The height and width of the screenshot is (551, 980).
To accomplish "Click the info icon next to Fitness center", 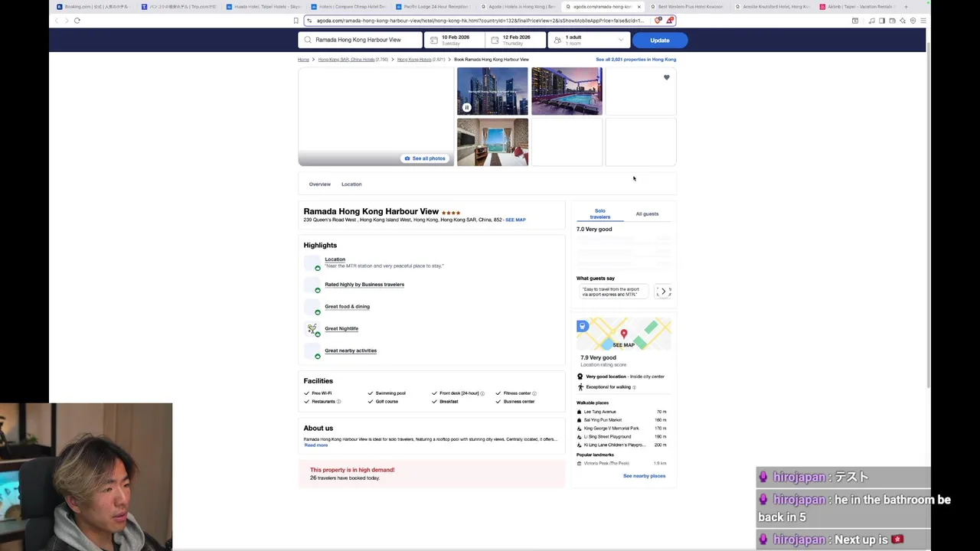I will coord(534,393).
